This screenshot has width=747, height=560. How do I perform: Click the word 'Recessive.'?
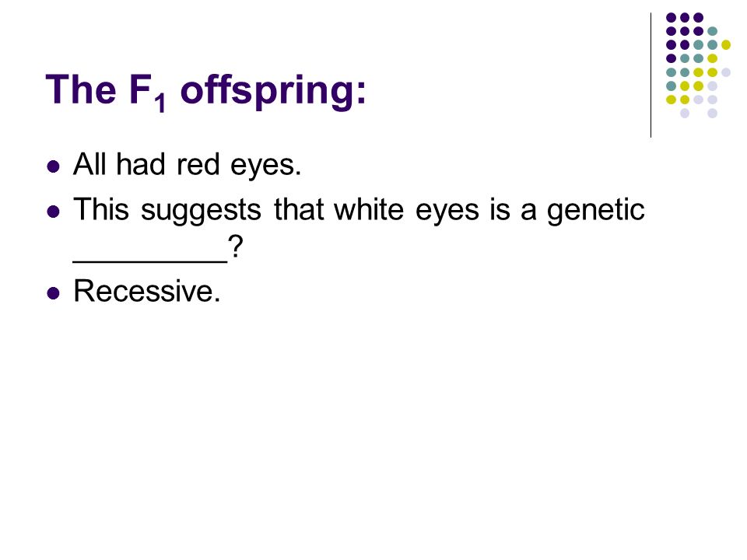(147, 290)
